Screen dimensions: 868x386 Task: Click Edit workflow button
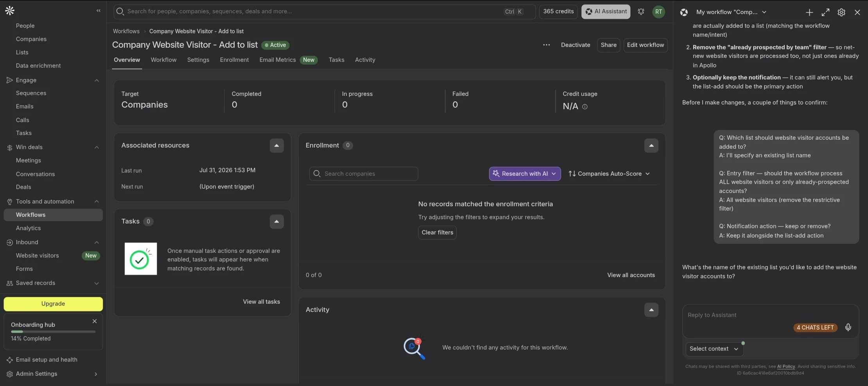646,45
